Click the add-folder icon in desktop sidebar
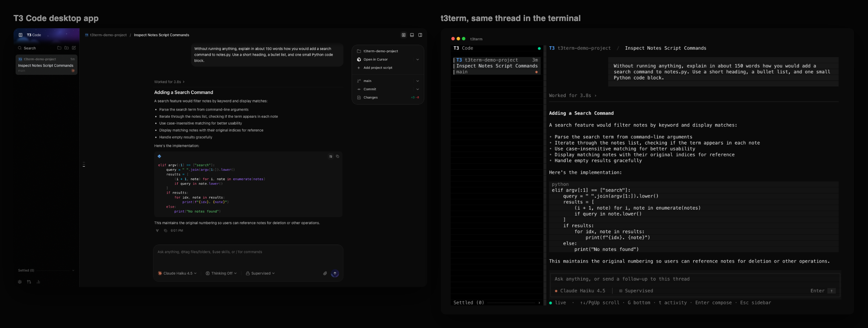 click(67, 48)
